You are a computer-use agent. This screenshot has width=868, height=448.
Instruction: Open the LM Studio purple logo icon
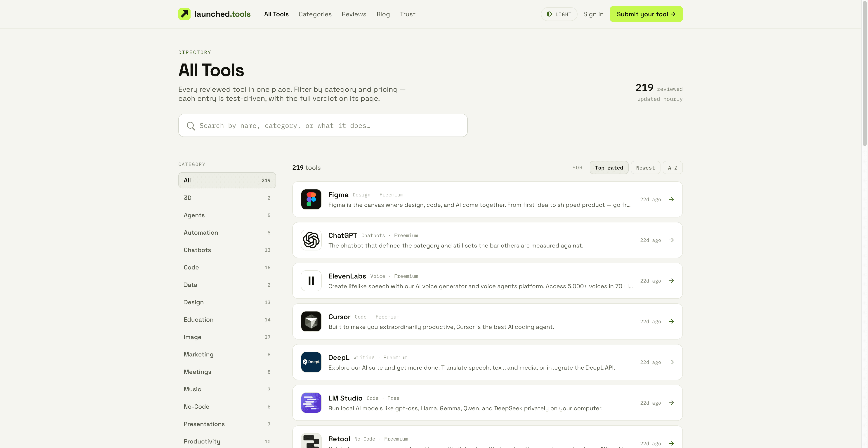point(311,403)
